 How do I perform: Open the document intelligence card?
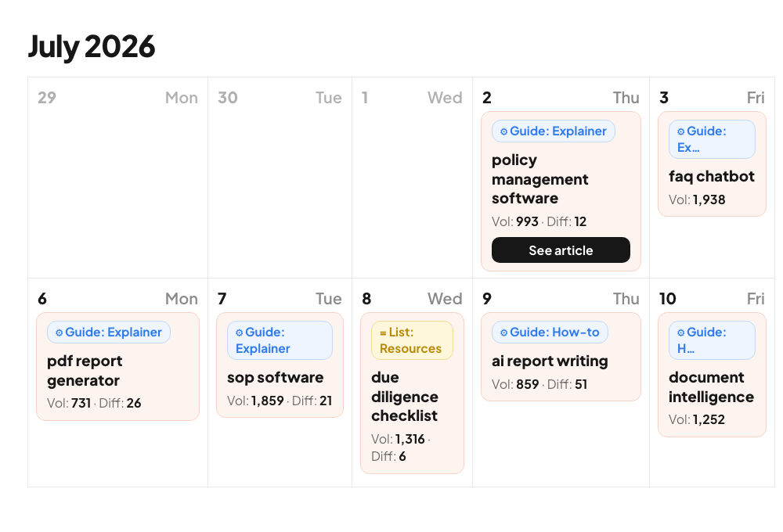712,375
